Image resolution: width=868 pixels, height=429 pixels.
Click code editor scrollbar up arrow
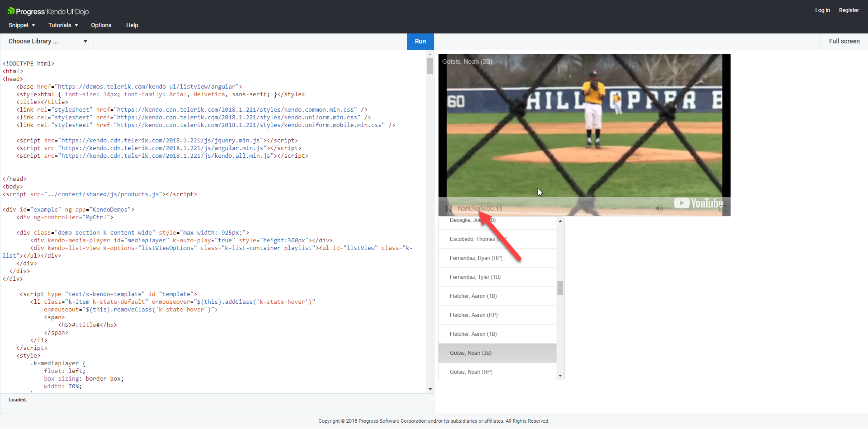[x=430, y=54]
